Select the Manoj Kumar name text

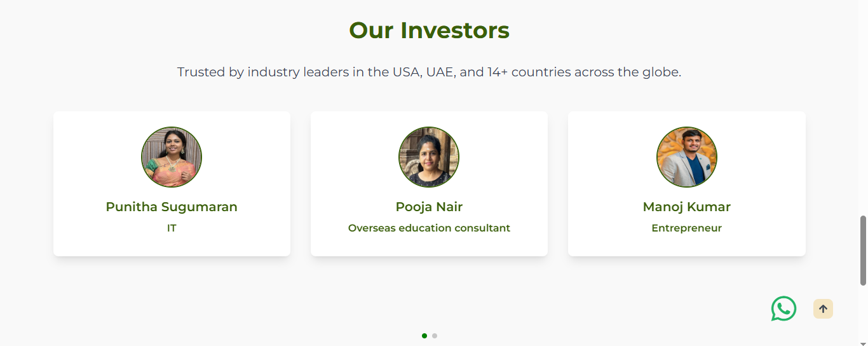pos(687,207)
